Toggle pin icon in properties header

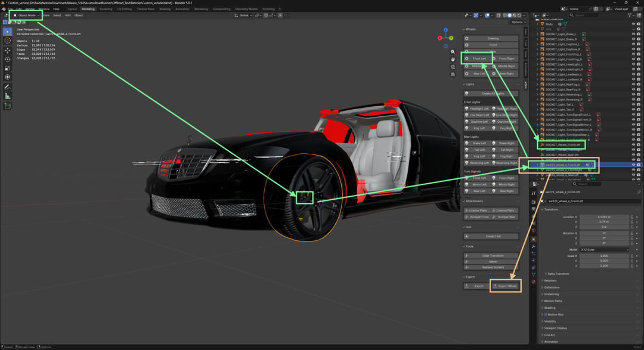pyautogui.click(x=639, y=192)
